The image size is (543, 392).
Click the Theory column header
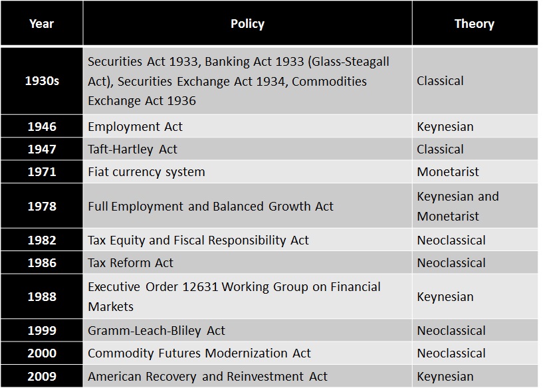tap(474, 24)
